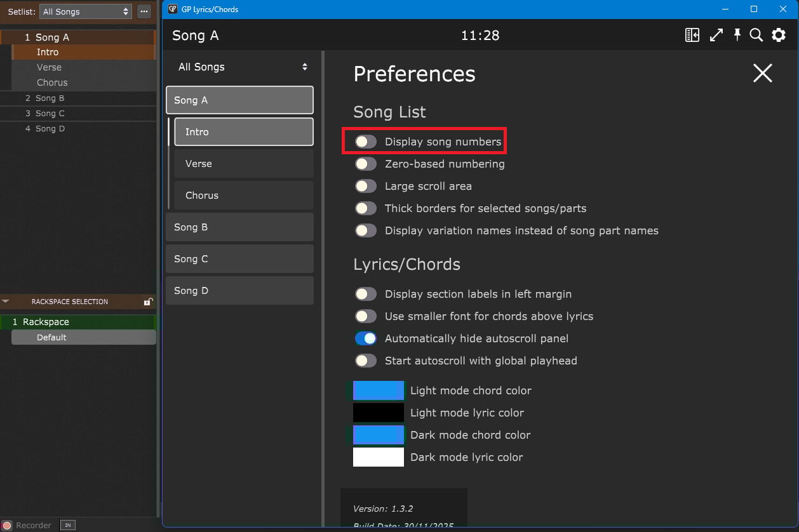Image resolution: width=799 pixels, height=532 pixels.
Task: Collapse the song list sidebar icon
Action: (692, 36)
